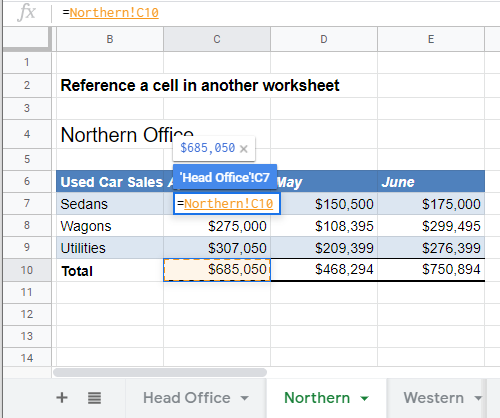Select row 10 header
Image resolution: width=500 pixels, height=418 pixels.
27,270
